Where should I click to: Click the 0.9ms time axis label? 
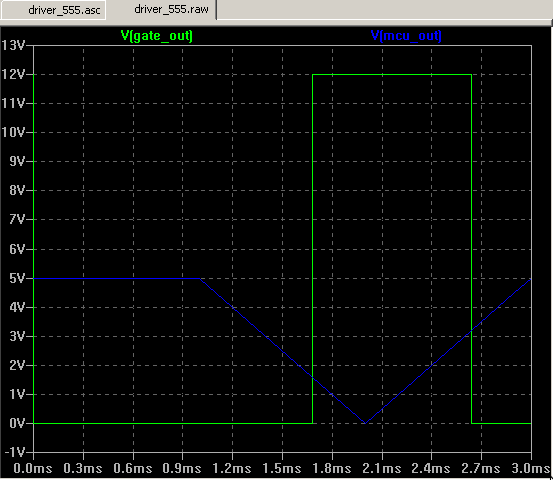pos(182,469)
